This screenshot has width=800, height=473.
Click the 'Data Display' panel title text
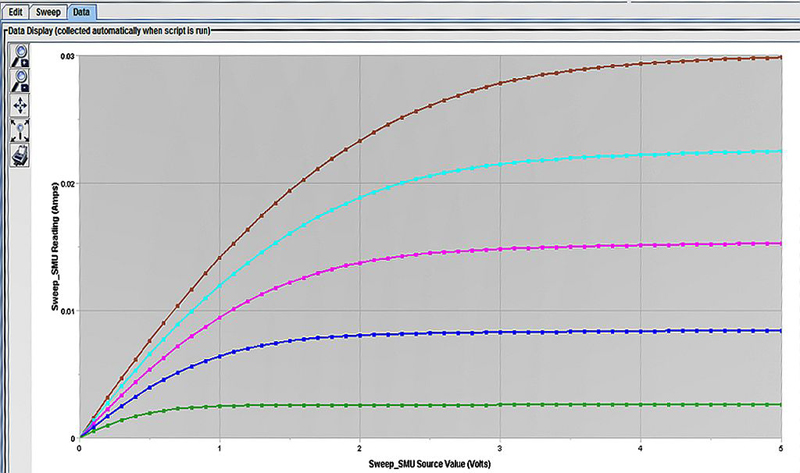tap(109, 31)
